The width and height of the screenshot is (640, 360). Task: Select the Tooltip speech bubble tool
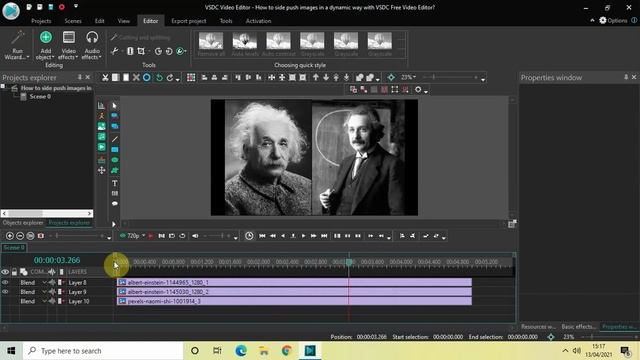click(115, 203)
